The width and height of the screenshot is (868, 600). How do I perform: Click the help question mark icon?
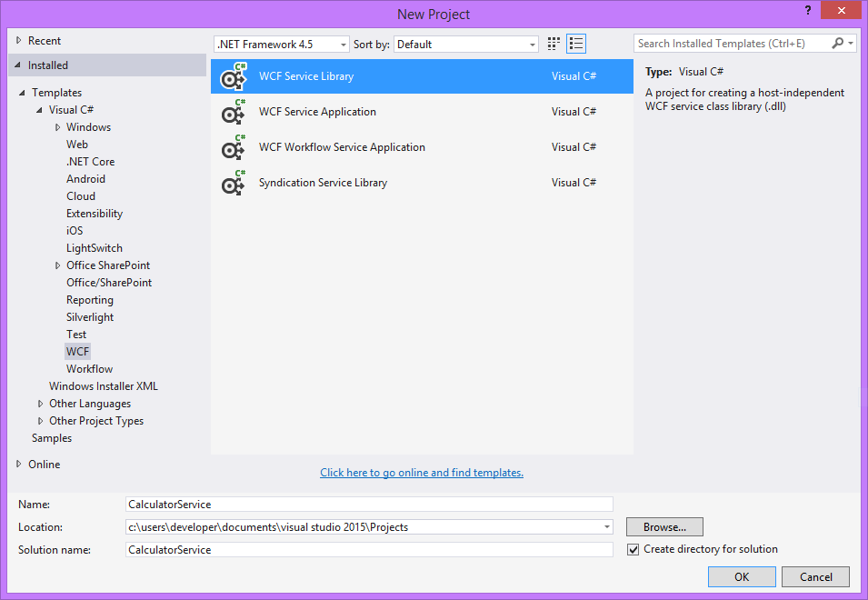(x=807, y=10)
